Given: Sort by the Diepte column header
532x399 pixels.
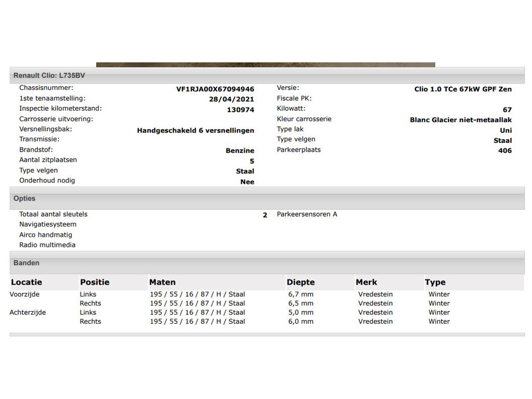Looking at the screenshot, I should tap(300, 282).
